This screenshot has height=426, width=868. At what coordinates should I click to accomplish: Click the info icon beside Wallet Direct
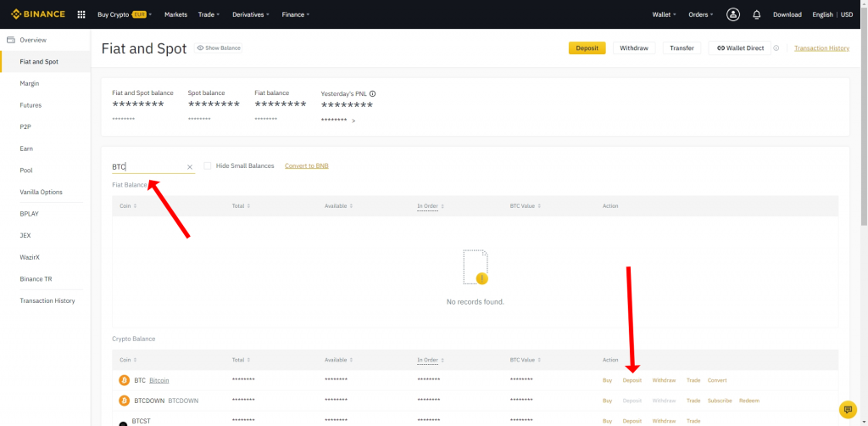coord(776,48)
